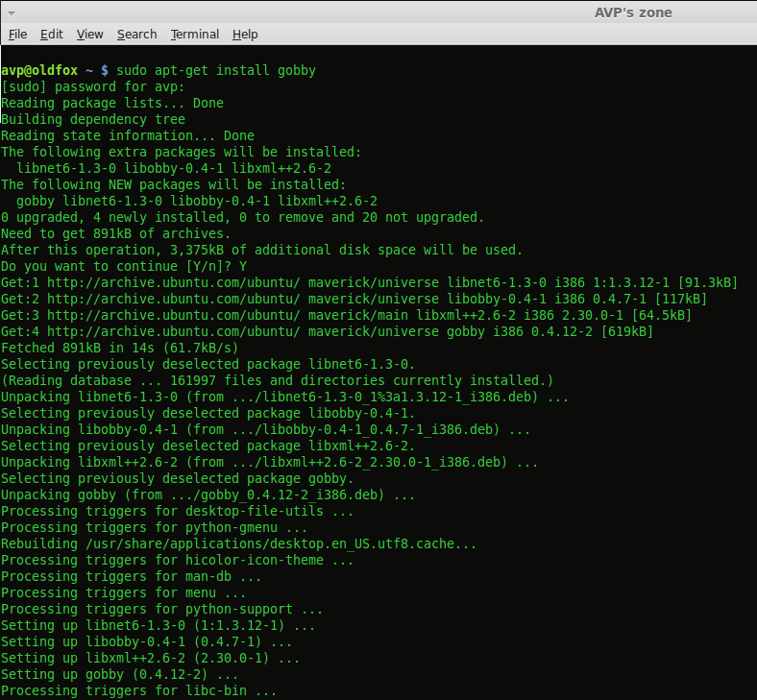Click 'Unpacking gobby (from .../gobby_0.4.12-2_i386.deb)' line
This screenshot has height=700, width=757.
pyautogui.click(x=208, y=495)
